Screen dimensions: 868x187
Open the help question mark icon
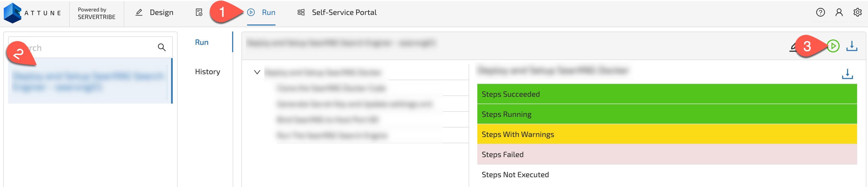point(821,13)
